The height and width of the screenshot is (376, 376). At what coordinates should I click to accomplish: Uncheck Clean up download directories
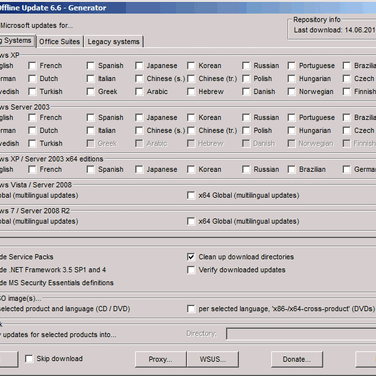coord(191,257)
